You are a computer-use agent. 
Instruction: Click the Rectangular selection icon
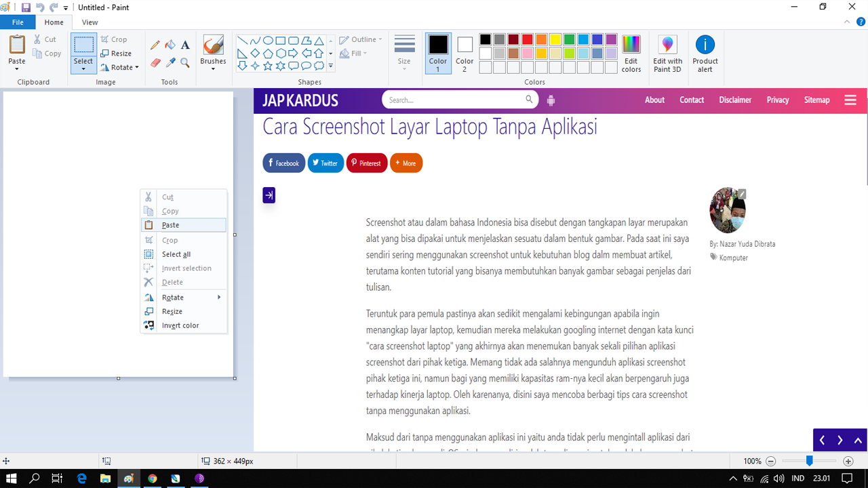(83, 45)
